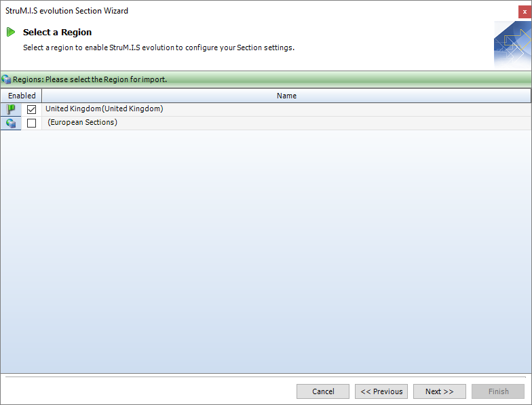
Task: Go back with << Previous button
Action: [381, 391]
